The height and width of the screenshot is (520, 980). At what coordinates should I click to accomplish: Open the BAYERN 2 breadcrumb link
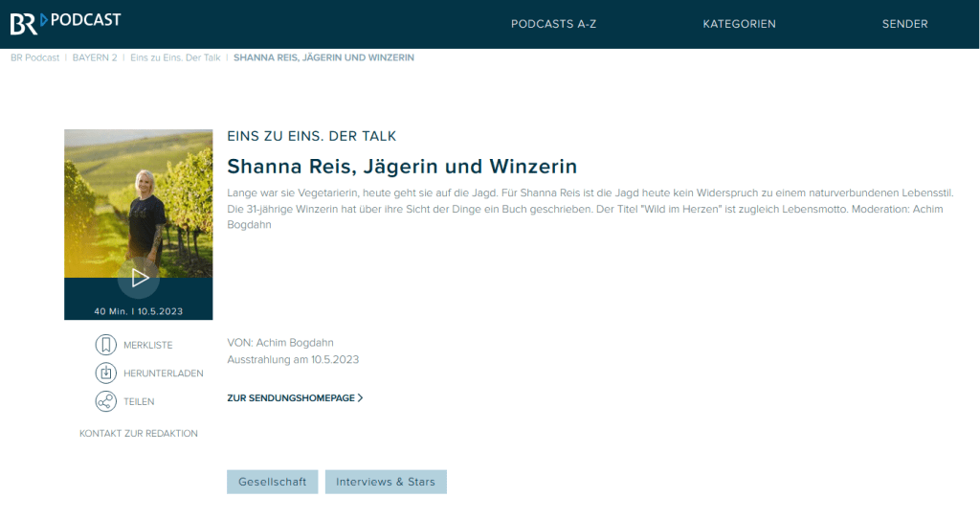click(x=95, y=57)
